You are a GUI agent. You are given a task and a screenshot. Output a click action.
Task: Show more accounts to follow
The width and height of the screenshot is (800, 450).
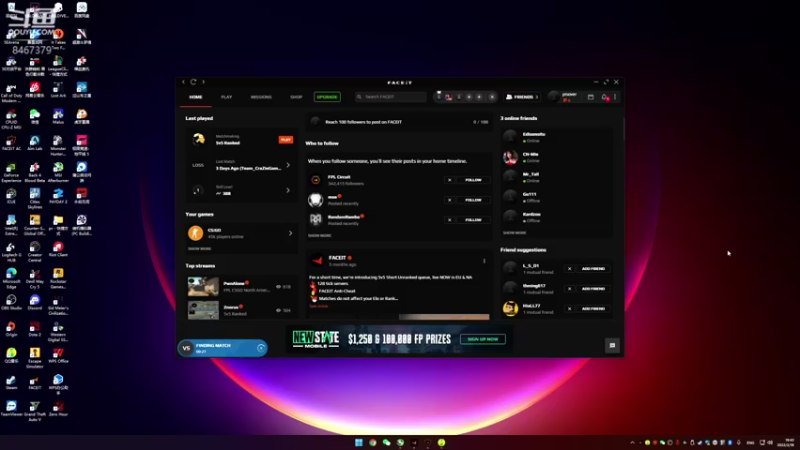coord(320,236)
